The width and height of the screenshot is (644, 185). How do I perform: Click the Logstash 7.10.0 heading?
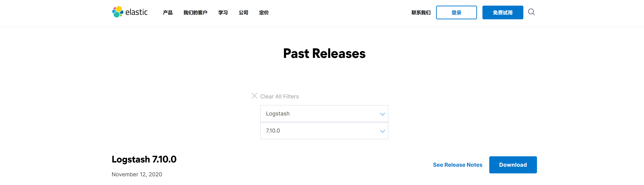144,159
